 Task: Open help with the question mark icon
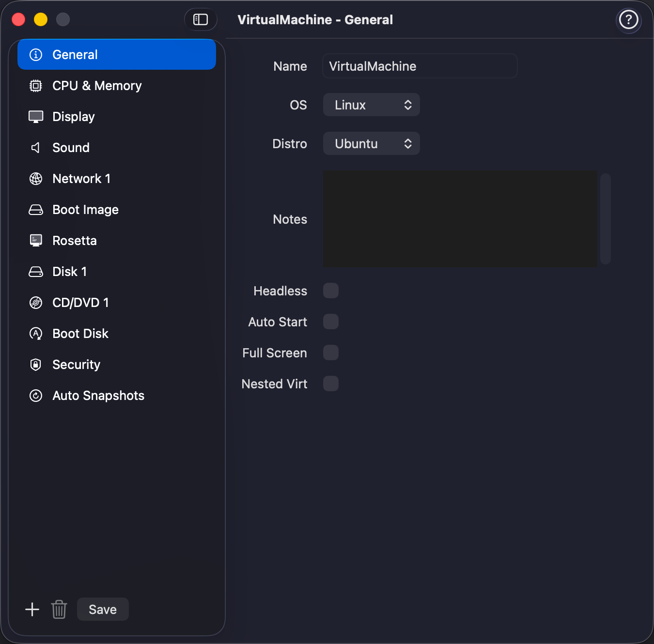click(x=628, y=20)
